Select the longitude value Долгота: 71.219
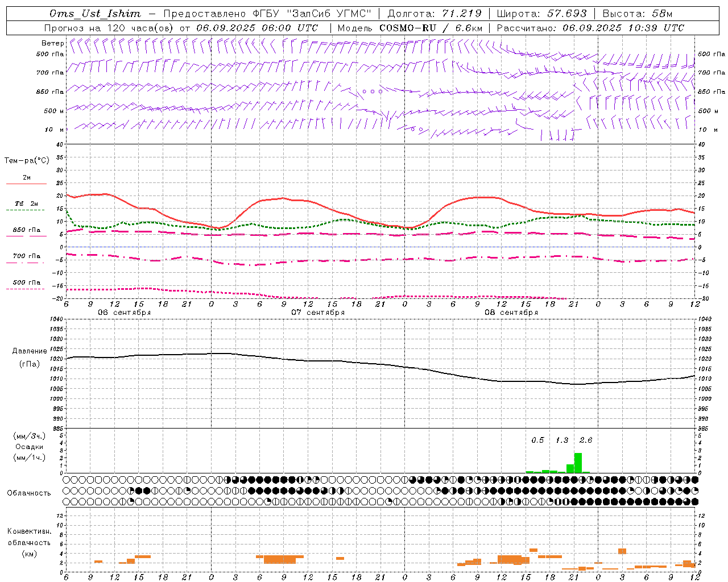The height and width of the screenshot is (582, 728). (x=435, y=14)
